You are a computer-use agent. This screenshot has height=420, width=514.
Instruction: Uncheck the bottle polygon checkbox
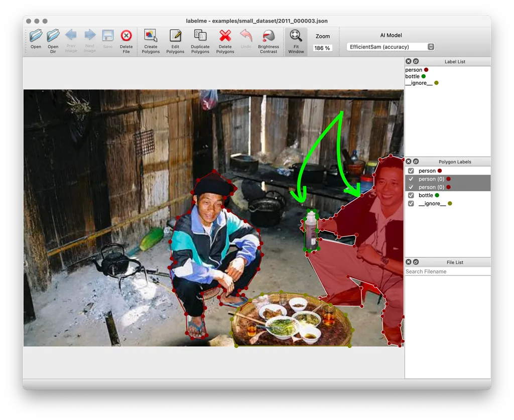click(411, 195)
